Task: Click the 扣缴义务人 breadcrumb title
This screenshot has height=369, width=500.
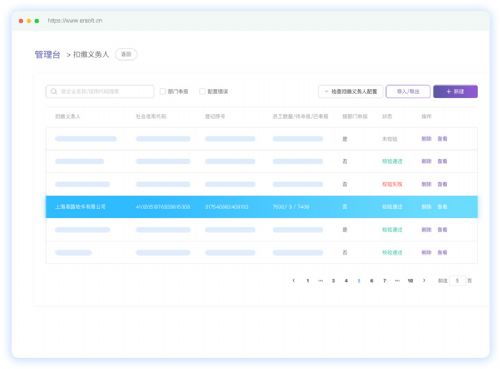Action: (91, 54)
